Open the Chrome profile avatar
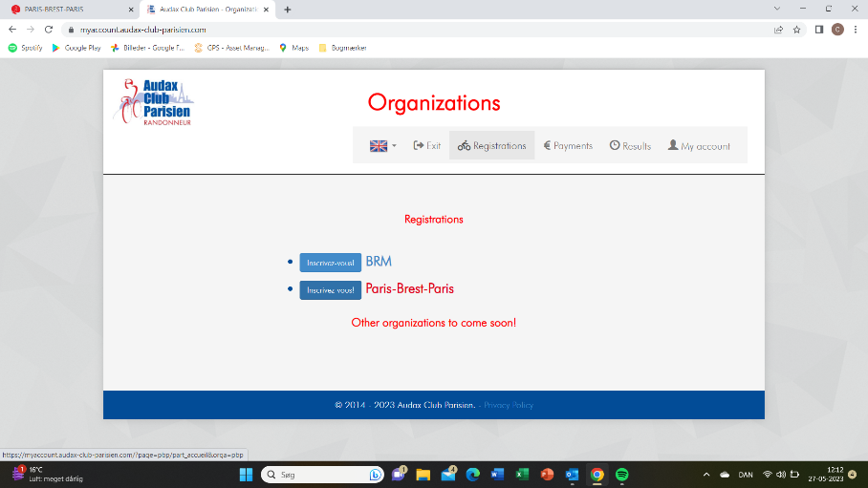Image resolution: width=868 pixels, height=488 pixels. (837, 30)
